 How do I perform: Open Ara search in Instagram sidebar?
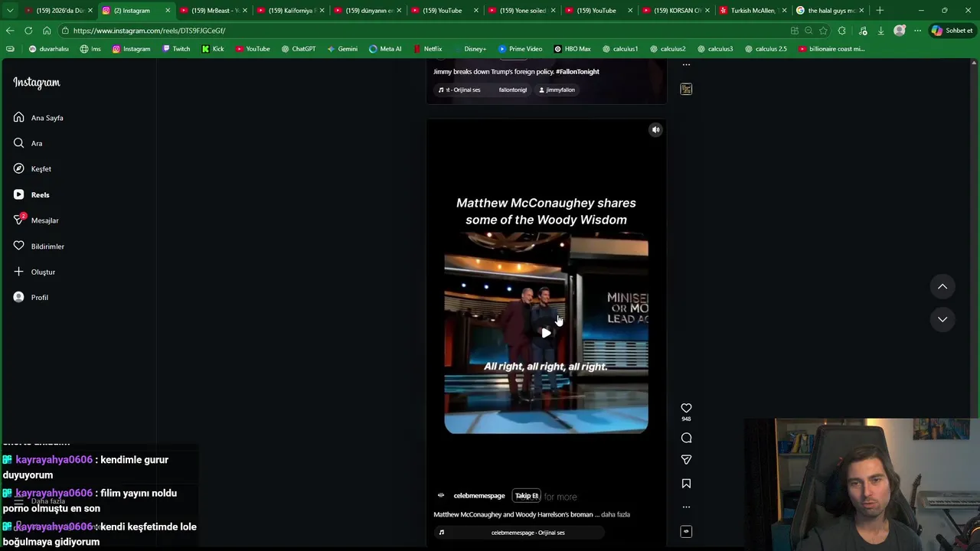pos(28,143)
